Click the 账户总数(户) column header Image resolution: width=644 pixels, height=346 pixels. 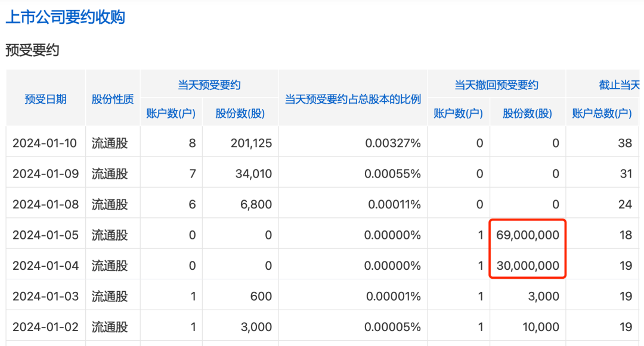602,113
